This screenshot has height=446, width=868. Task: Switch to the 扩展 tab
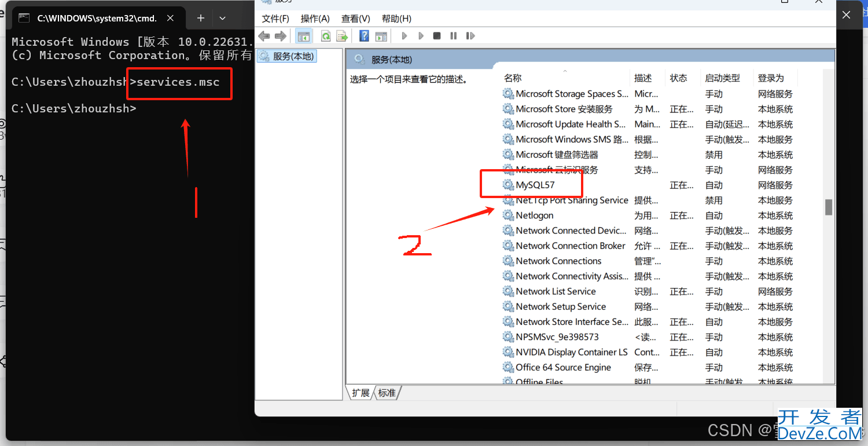pos(361,393)
